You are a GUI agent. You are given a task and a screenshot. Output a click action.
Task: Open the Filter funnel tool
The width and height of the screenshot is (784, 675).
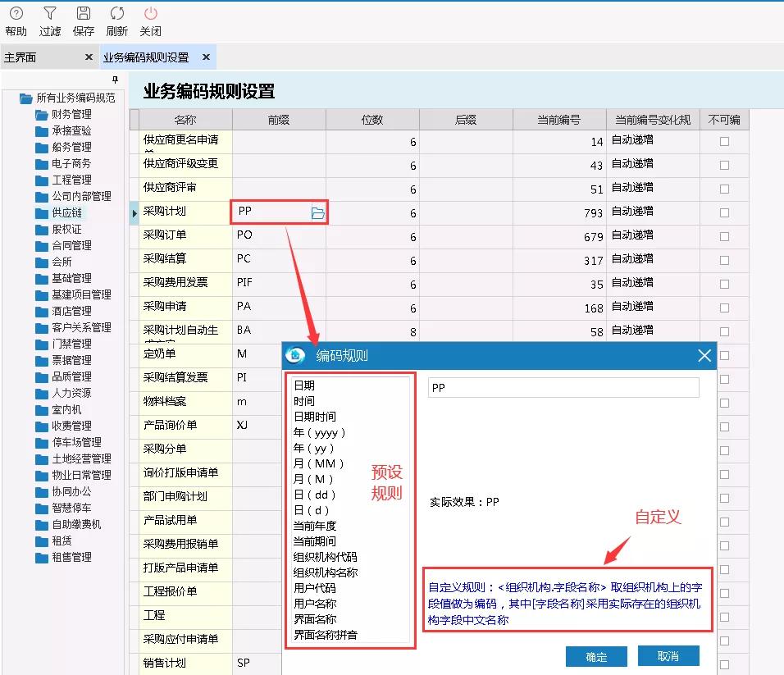point(50,22)
